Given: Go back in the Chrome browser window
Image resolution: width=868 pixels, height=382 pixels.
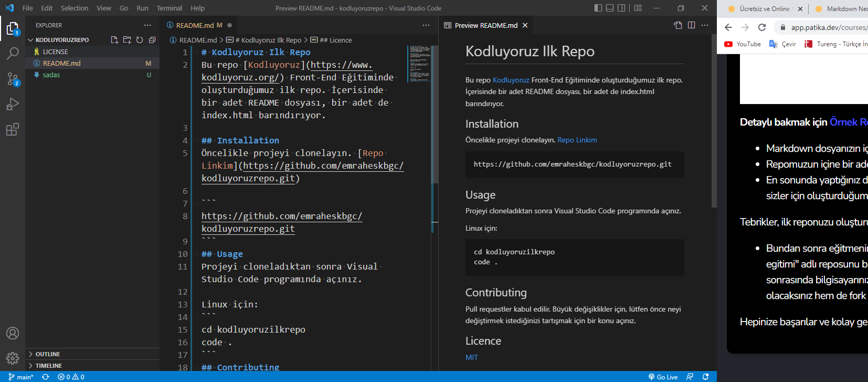Looking at the screenshot, I should 728,27.
